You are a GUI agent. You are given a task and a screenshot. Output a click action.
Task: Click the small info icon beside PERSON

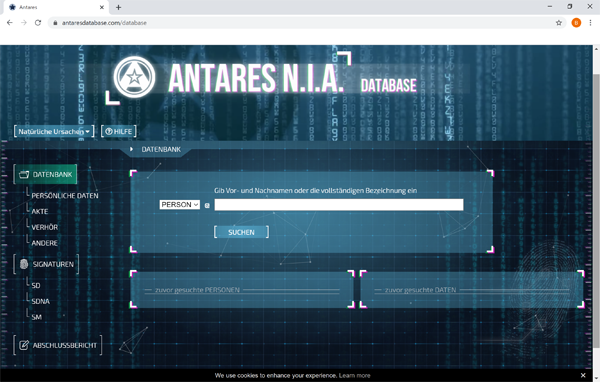pos(207,206)
